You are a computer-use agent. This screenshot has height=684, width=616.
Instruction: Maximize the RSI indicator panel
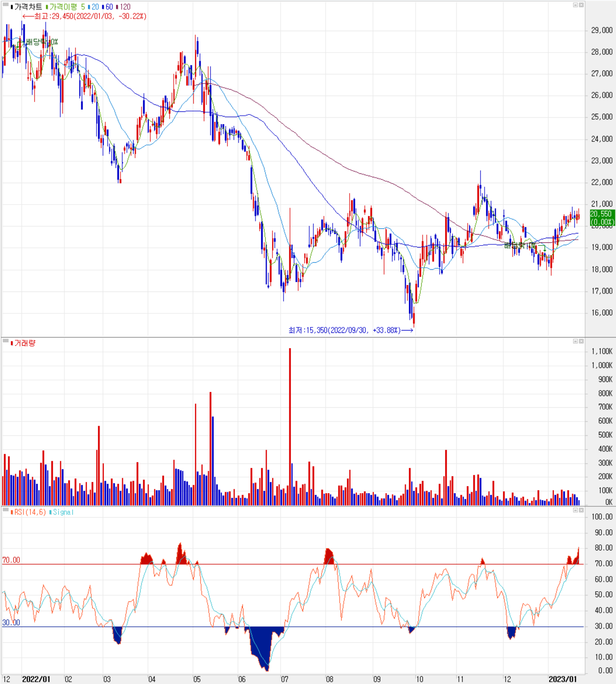click(575, 510)
